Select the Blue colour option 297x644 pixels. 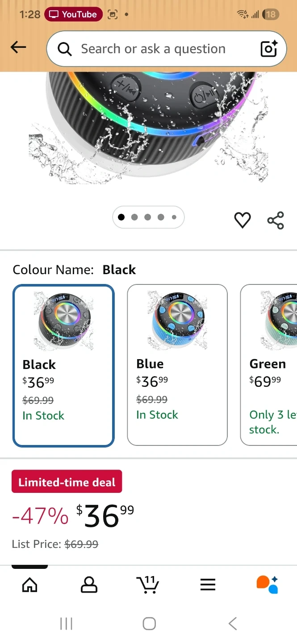tap(177, 365)
